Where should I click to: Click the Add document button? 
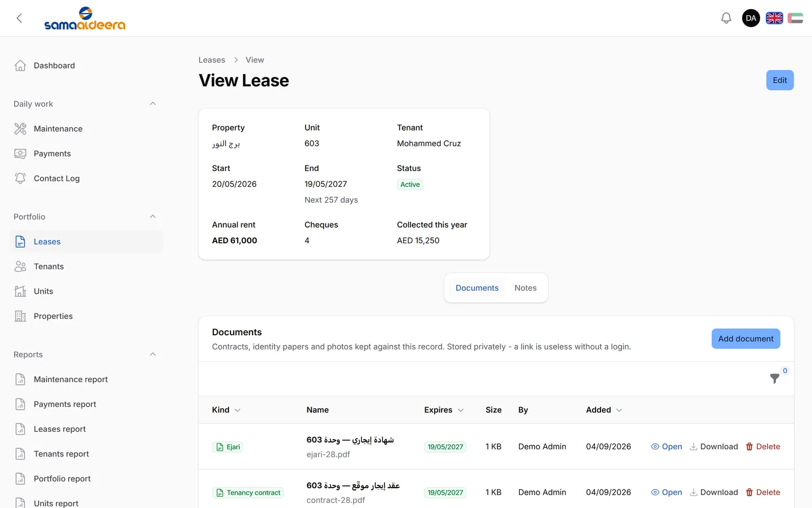click(745, 339)
